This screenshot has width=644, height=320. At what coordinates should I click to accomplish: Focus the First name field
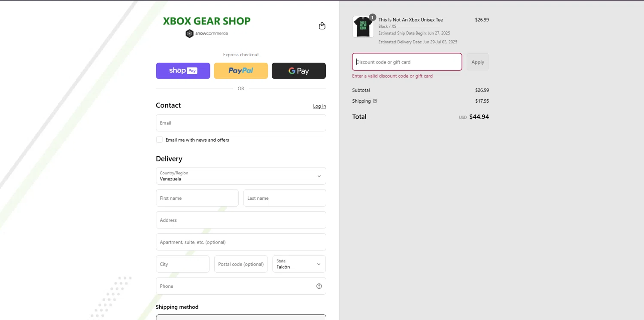tap(197, 198)
